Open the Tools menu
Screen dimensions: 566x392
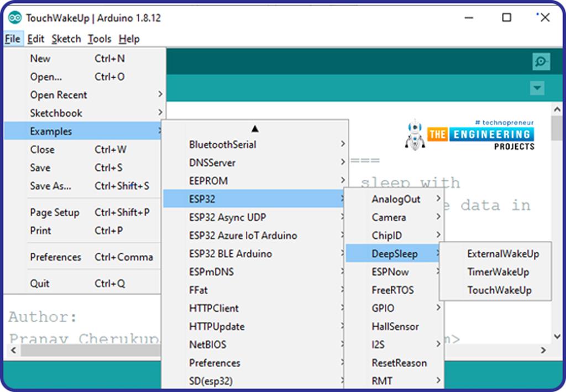tap(99, 39)
